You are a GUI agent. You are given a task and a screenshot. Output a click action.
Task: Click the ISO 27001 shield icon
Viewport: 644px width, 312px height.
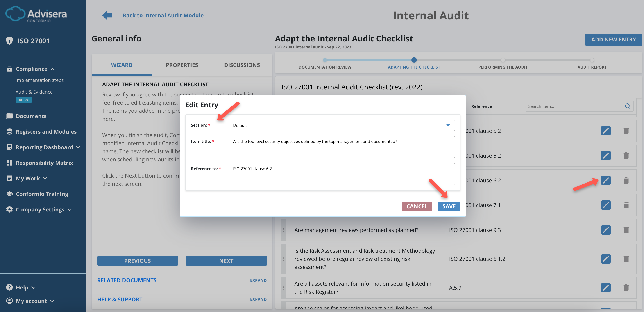pos(9,40)
